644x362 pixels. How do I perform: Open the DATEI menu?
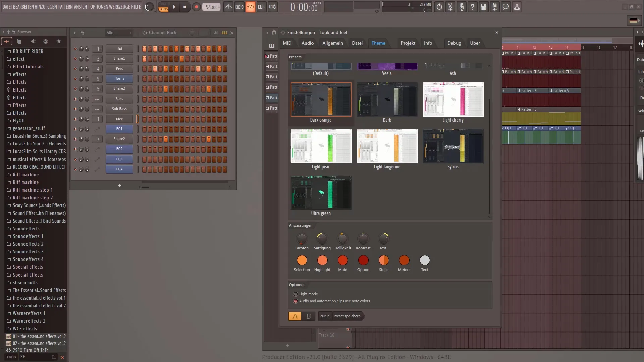tap(7, 7)
